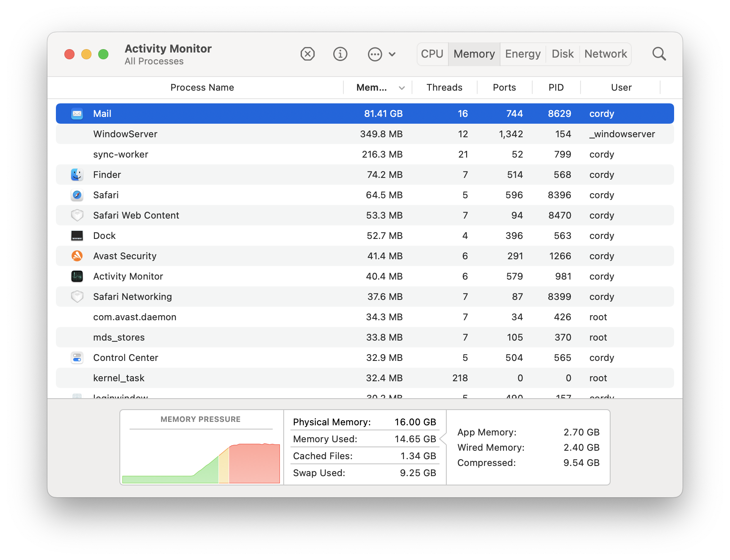Click kernel_task's 218 threads cell

coord(460,378)
